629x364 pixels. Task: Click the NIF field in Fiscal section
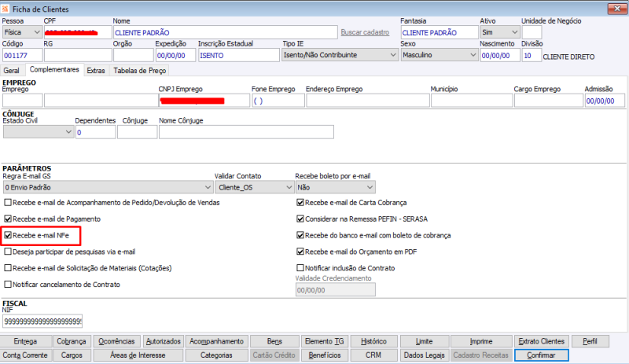[x=42, y=321]
